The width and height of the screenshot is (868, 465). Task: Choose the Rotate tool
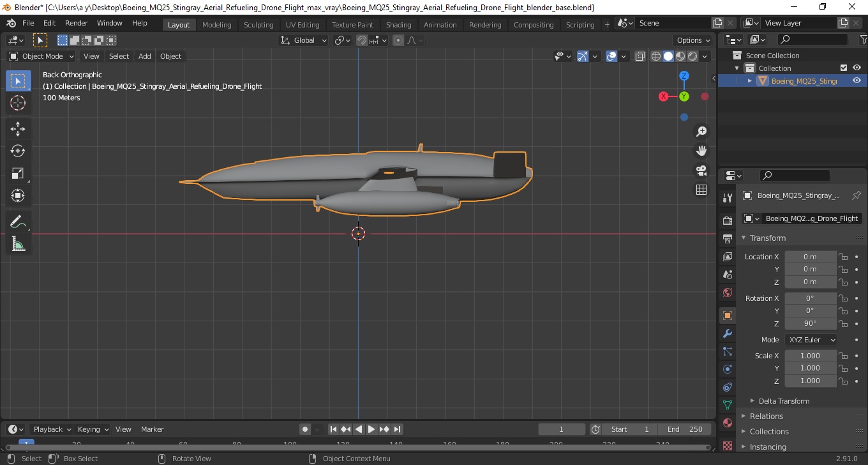(18, 151)
